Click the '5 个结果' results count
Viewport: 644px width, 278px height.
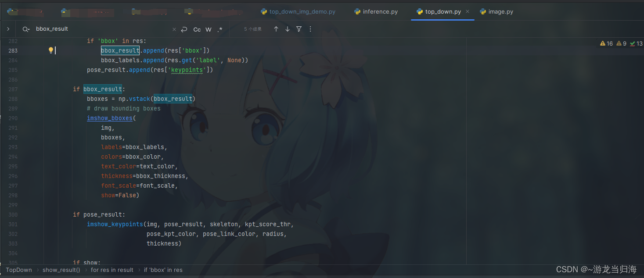click(253, 29)
